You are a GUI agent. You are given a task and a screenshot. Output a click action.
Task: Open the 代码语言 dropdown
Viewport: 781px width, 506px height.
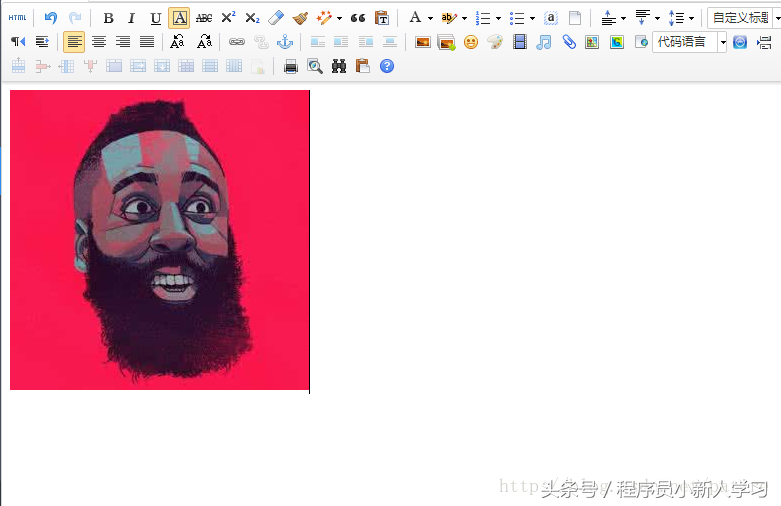690,42
